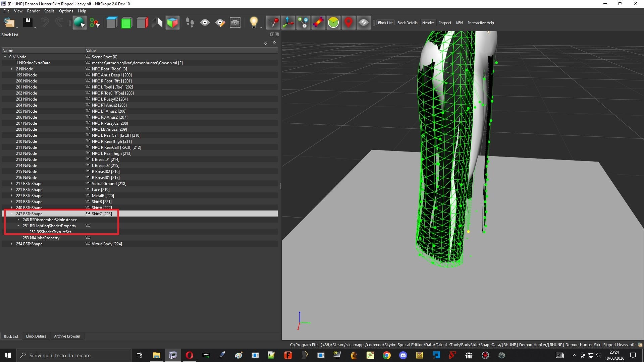Screen dimensions: 644x362
Task: Expand the 227 BSTriShape MetalB node
Action: pyautogui.click(x=12, y=196)
